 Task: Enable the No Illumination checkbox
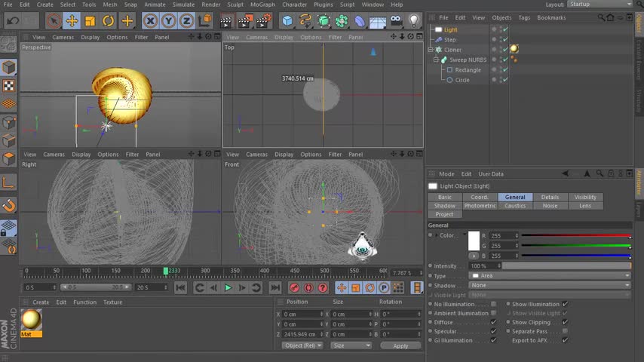point(494,304)
